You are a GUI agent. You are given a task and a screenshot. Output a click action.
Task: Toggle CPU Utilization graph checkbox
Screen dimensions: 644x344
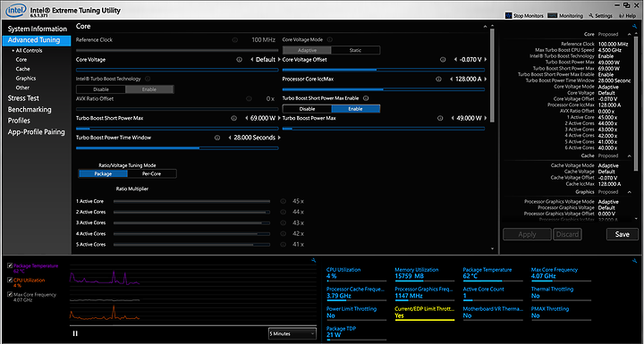click(x=10, y=280)
